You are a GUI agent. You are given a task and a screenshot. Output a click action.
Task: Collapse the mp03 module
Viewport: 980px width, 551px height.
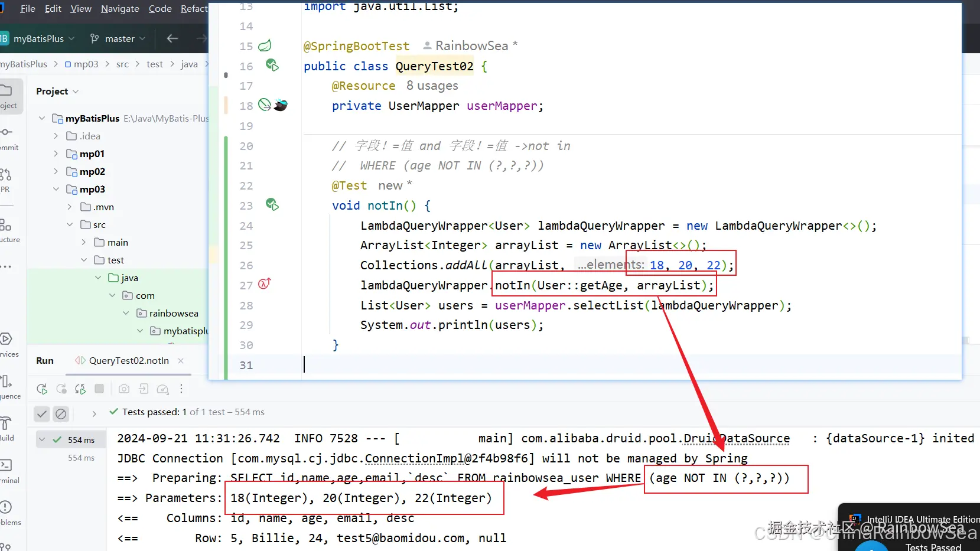[x=56, y=189]
